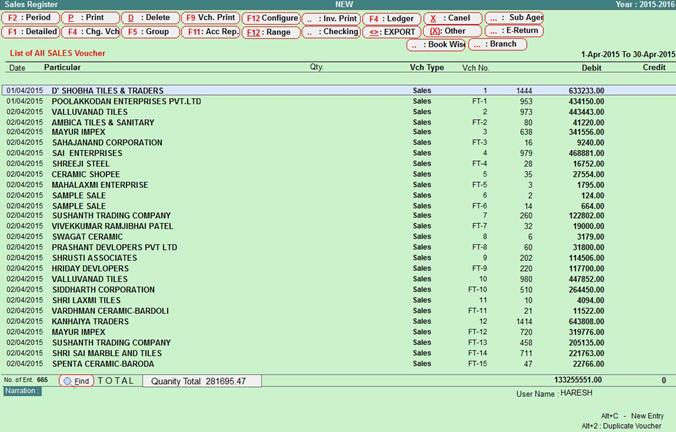676x432 pixels.
Task: Click the D Delete button
Action: (x=150, y=18)
